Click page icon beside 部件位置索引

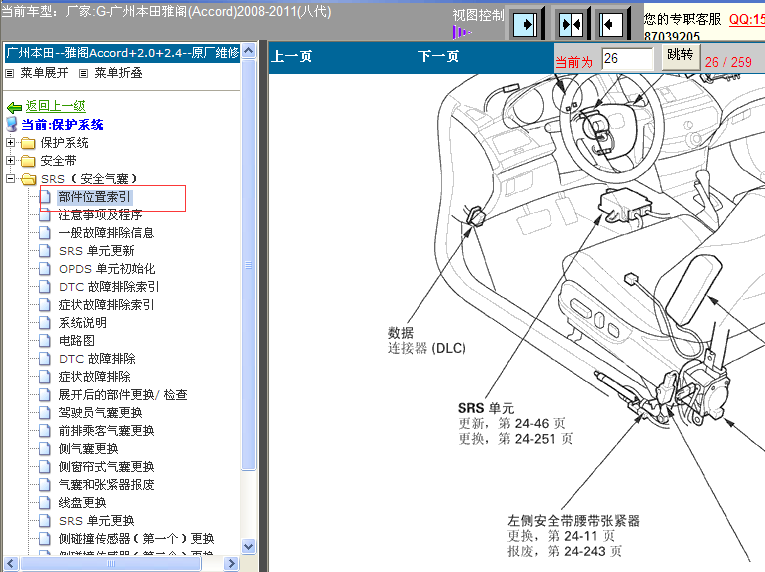45,197
